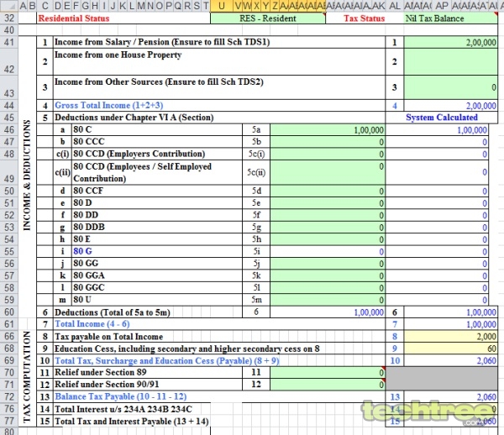Screen dimensions: 504x435
Task: Select the Total Tax value 2,060 in row 10
Action: tap(450, 361)
